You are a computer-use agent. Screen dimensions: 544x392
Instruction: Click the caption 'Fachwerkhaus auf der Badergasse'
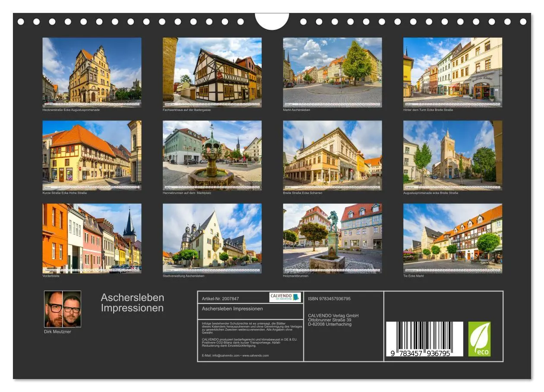pyautogui.click(x=187, y=110)
